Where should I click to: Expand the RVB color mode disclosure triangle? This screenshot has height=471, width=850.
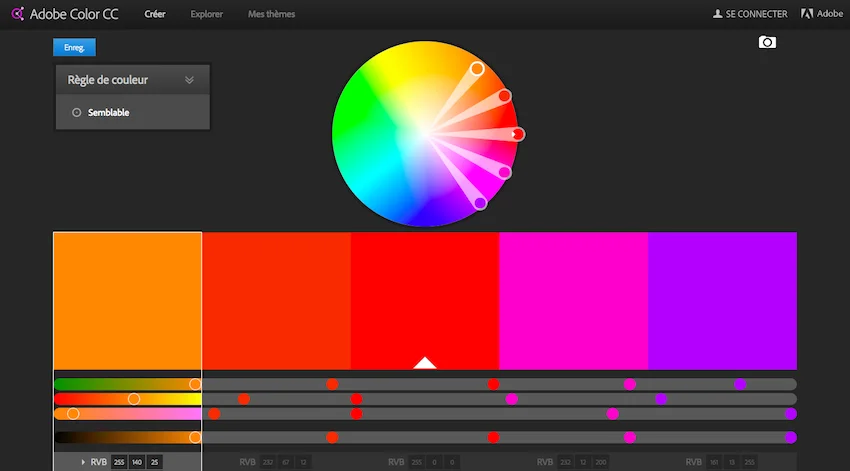coord(83,462)
